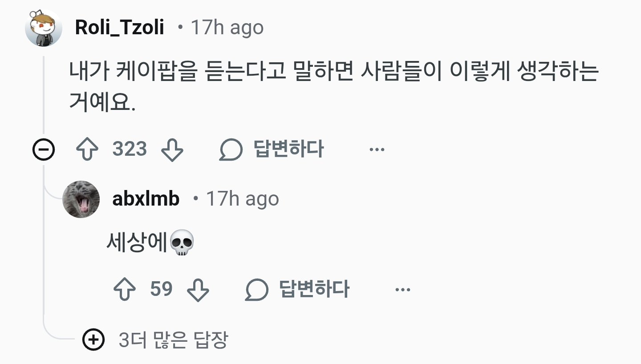The image size is (641, 364).
Task: Upvote abxlmb's reply
Action: (126, 289)
